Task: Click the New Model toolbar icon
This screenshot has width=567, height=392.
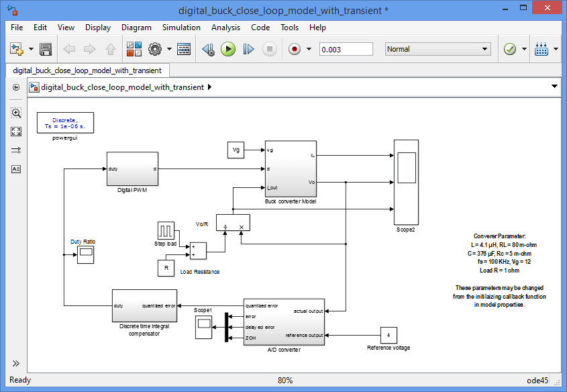Action: pyautogui.click(x=17, y=49)
